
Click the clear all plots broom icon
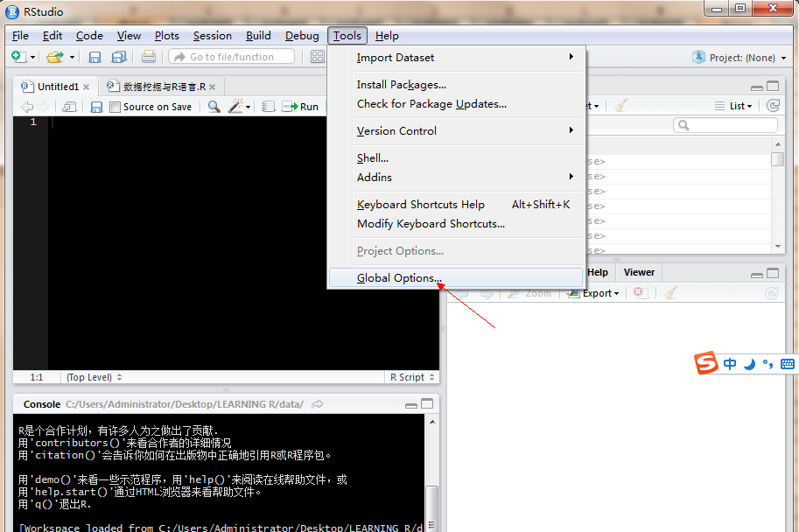pyautogui.click(x=670, y=292)
